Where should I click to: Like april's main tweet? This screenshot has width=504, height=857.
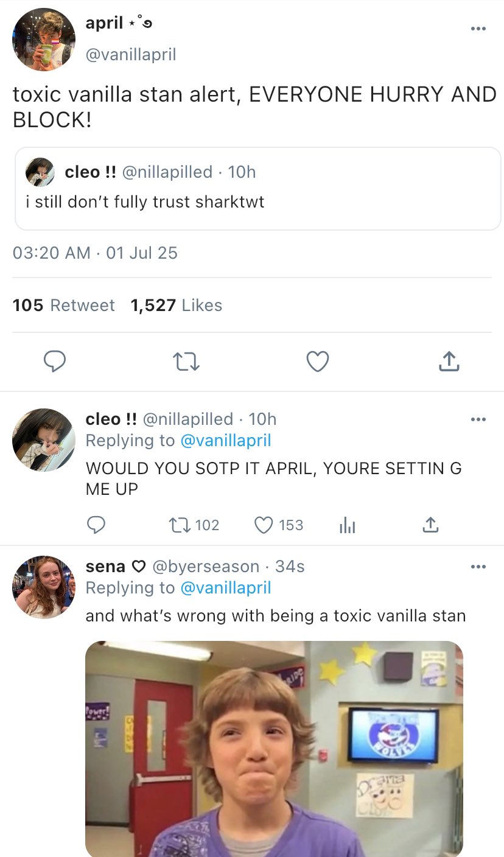(317, 362)
